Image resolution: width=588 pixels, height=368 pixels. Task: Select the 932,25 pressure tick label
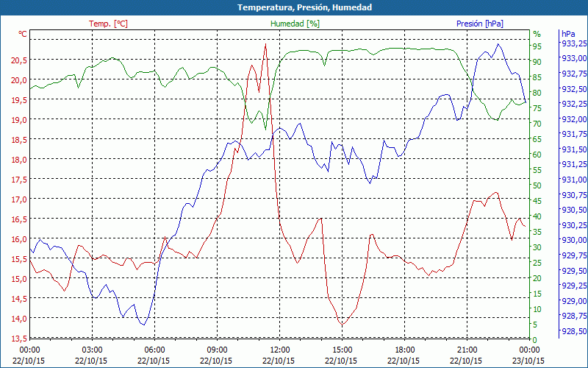pos(574,104)
